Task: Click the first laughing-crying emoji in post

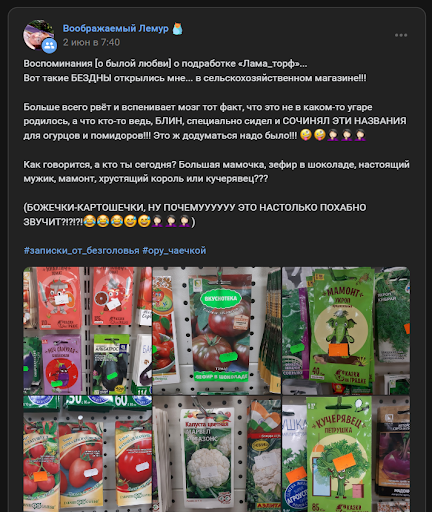Action: tap(89, 221)
